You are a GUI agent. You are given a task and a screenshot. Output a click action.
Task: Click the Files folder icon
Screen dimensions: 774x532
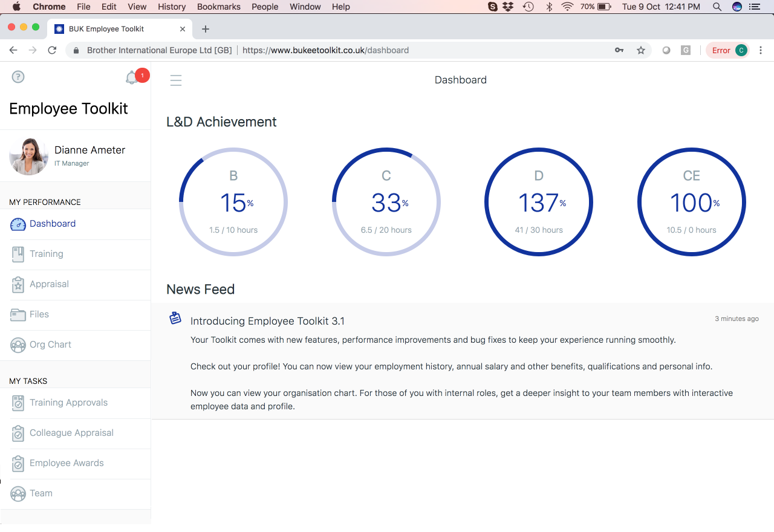coord(18,315)
